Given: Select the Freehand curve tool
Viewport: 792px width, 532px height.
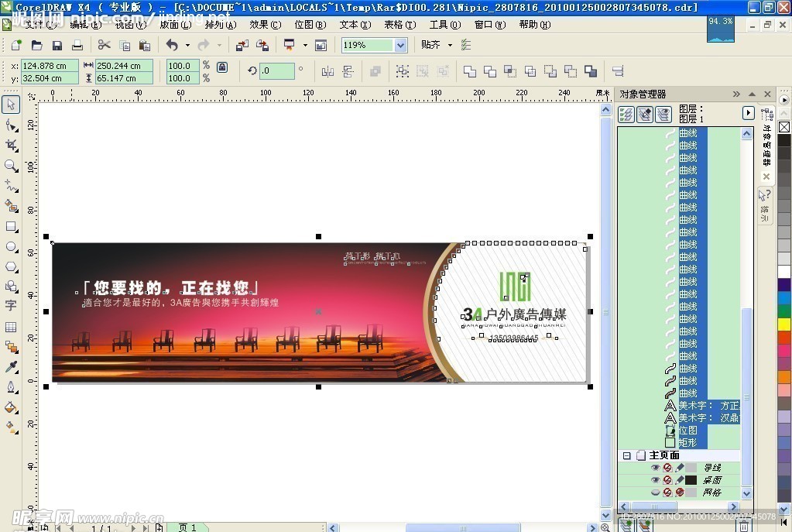Looking at the screenshot, I should (11, 186).
